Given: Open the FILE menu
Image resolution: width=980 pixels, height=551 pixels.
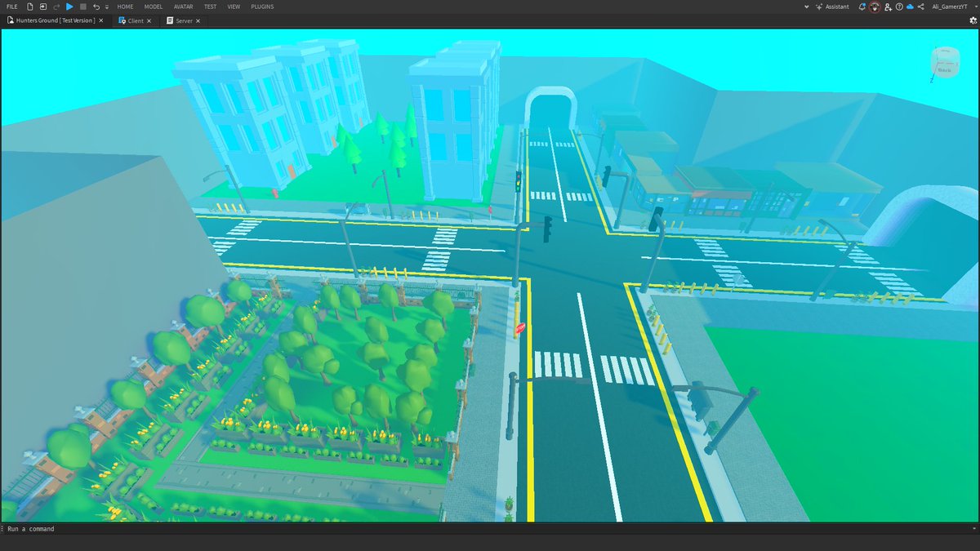Looking at the screenshot, I should 11,7.
